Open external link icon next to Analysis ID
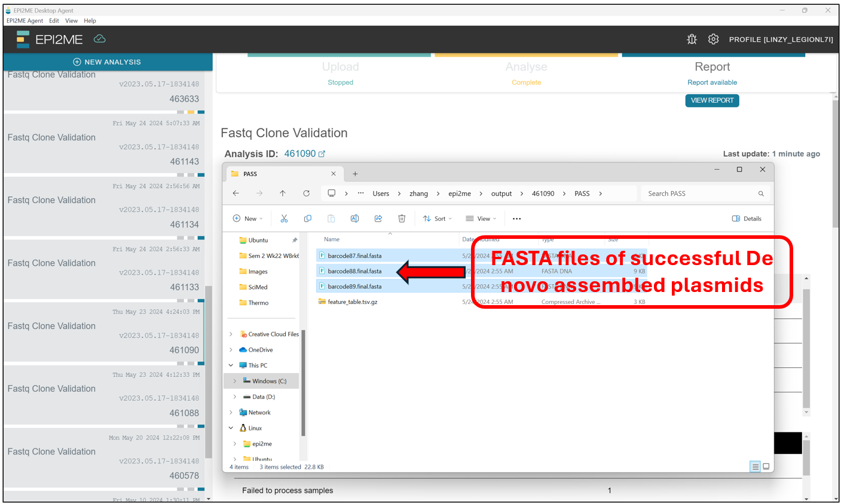Screen dimensions: 841x504 coord(322,154)
